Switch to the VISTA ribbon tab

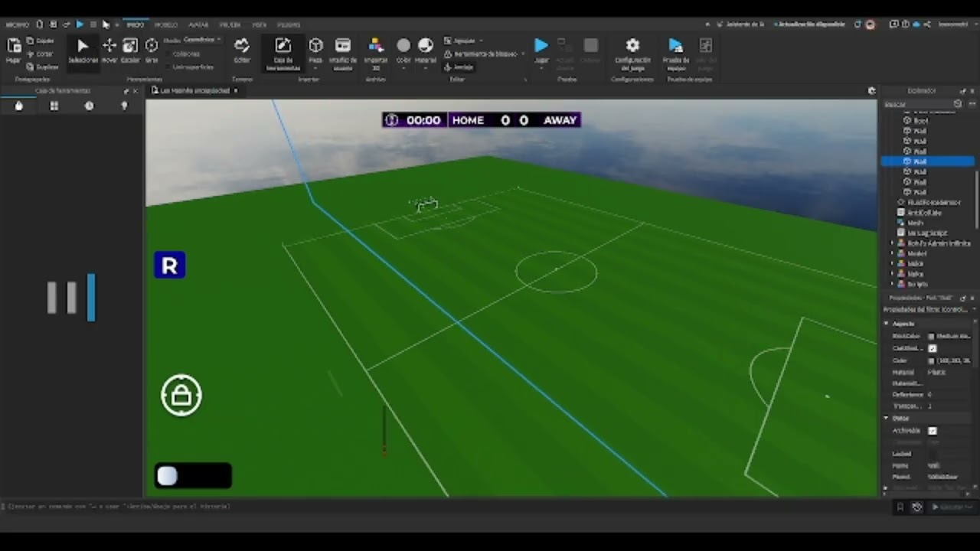(259, 24)
